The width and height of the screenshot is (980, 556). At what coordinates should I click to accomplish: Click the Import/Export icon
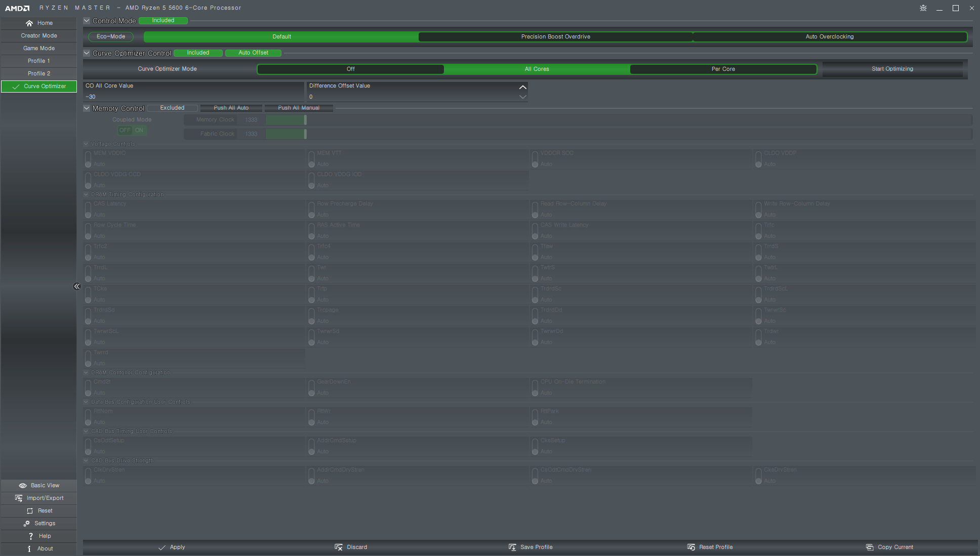pos(19,498)
